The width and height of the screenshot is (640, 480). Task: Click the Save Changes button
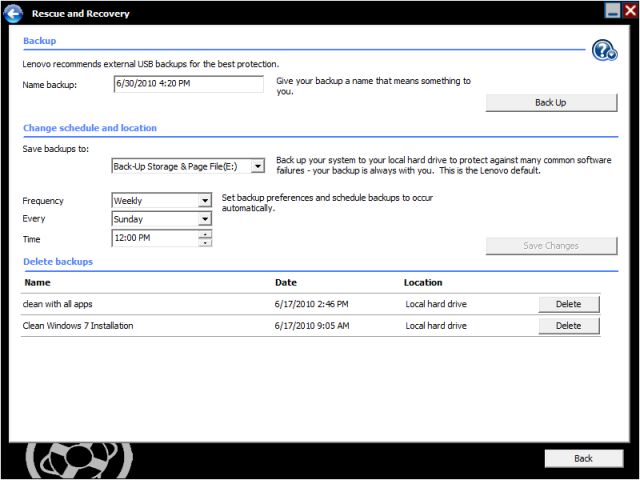[x=551, y=246]
